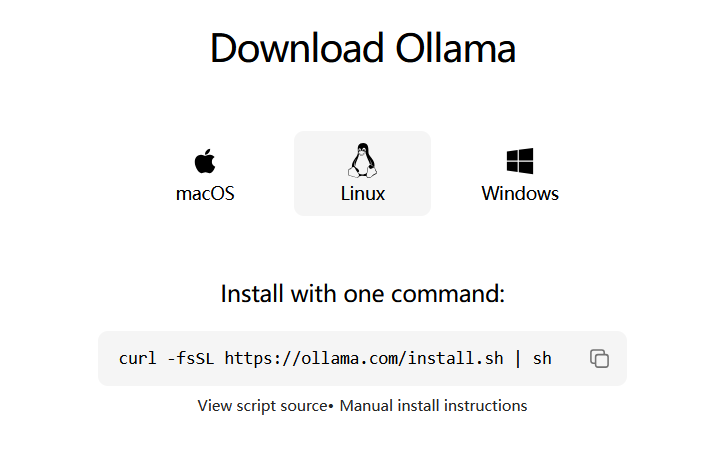This screenshot has height=451, width=728.
Task: Select the macOS text label
Action: pos(205,194)
